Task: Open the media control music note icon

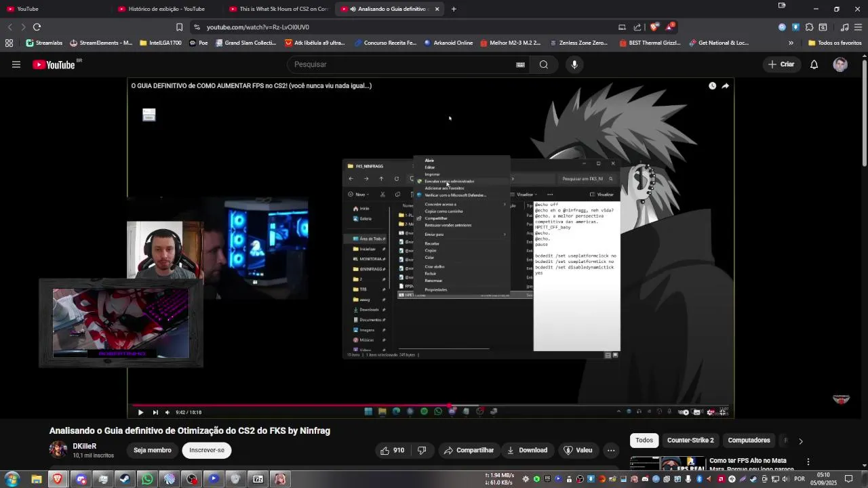Action: coord(844,27)
